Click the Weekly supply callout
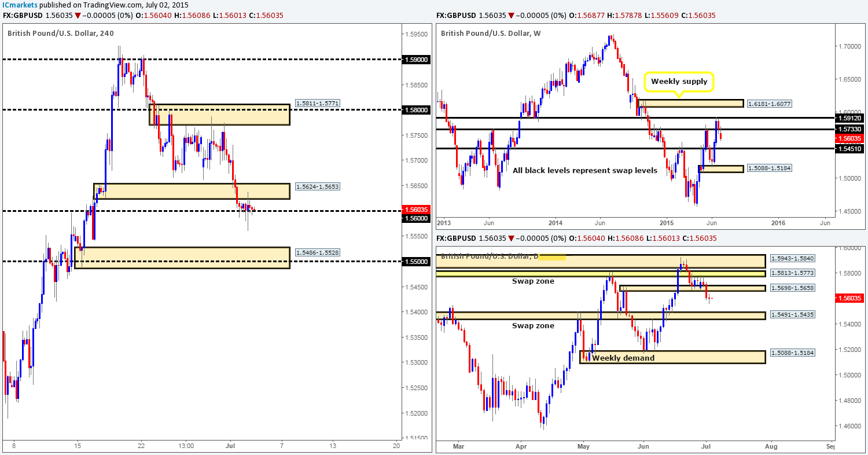 679,82
